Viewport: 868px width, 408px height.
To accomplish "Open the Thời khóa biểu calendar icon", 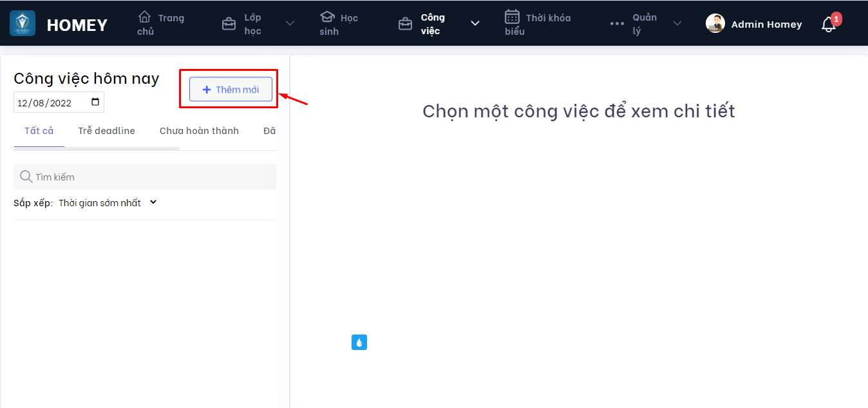I will (511, 17).
